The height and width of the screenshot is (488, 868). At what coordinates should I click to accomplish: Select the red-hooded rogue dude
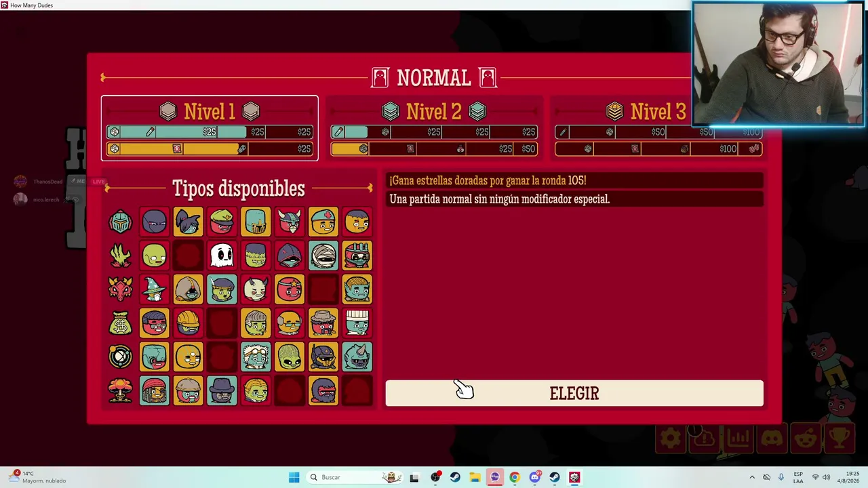[290, 256]
